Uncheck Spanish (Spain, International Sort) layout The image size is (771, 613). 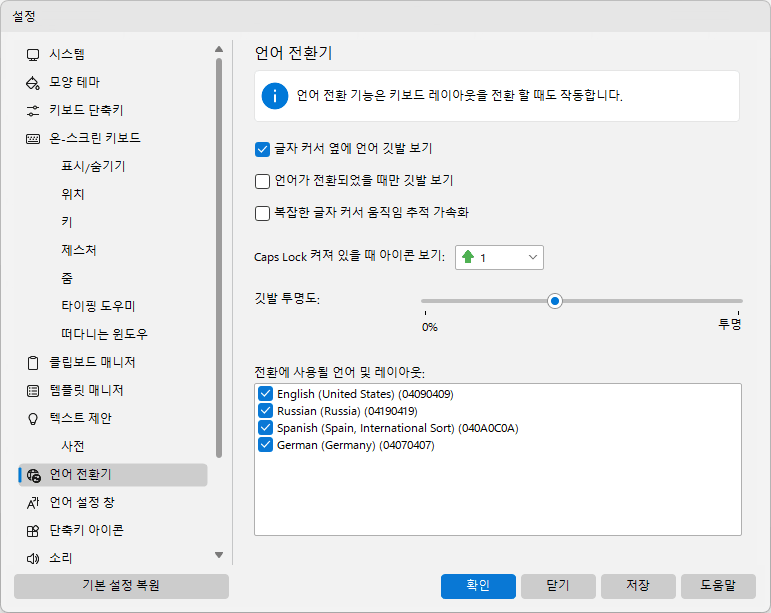(x=266, y=428)
